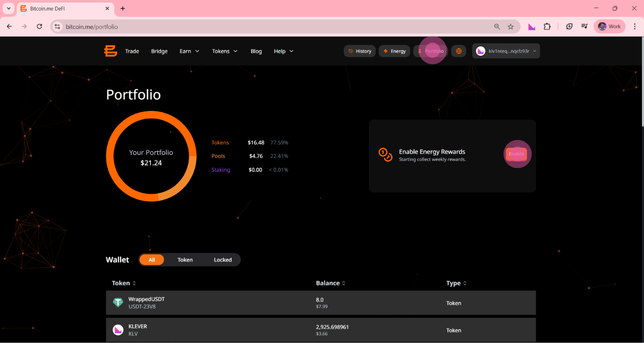Go to the Trade page
The width and height of the screenshot is (644, 343).
pos(132,51)
